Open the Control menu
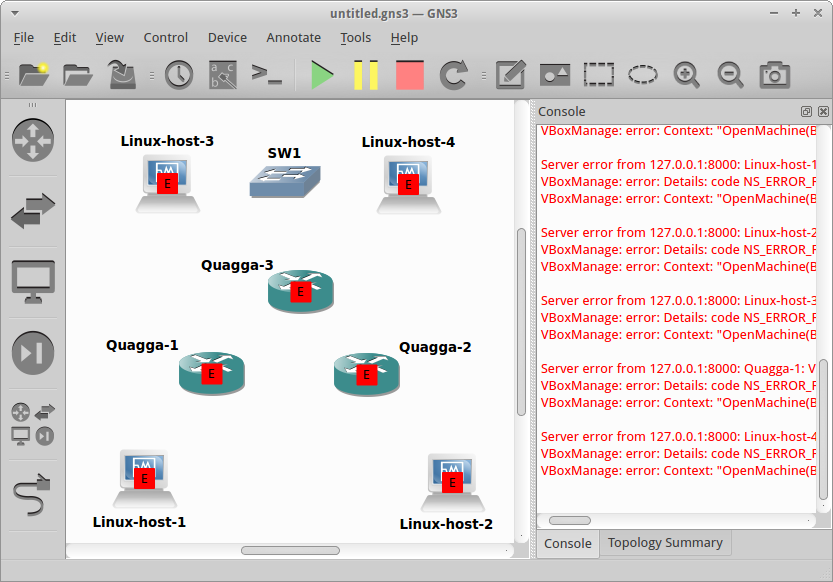833x582 pixels. pos(165,37)
